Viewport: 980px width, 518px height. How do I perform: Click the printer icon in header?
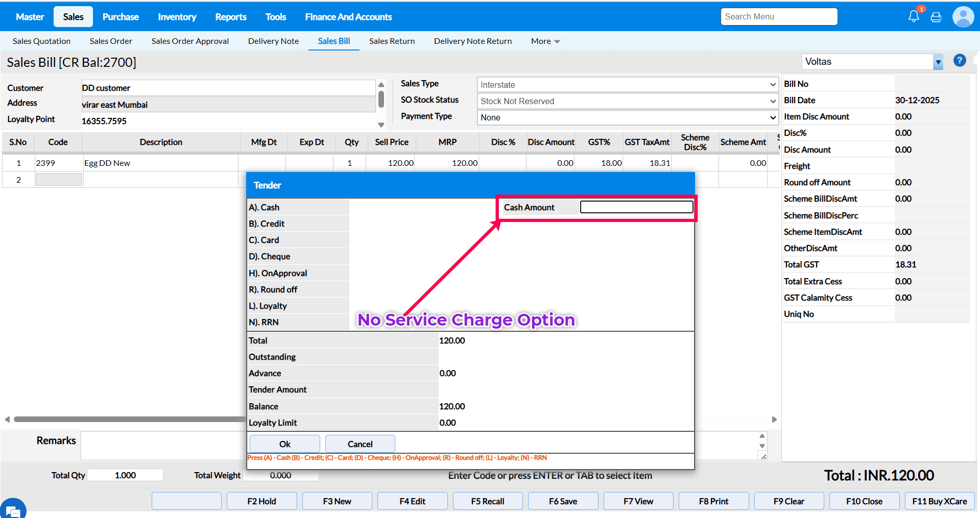point(936,17)
